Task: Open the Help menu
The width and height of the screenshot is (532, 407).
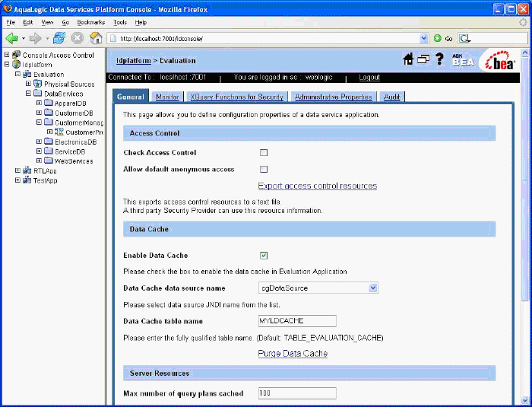Action: [x=141, y=22]
